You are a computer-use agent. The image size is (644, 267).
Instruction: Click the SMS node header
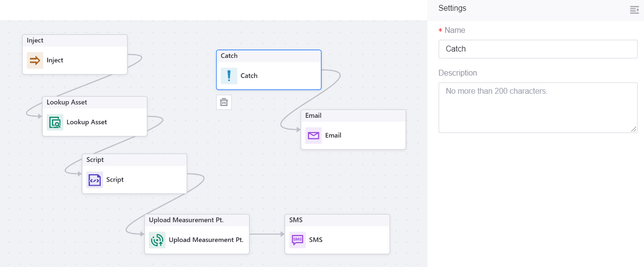(337, 220)
